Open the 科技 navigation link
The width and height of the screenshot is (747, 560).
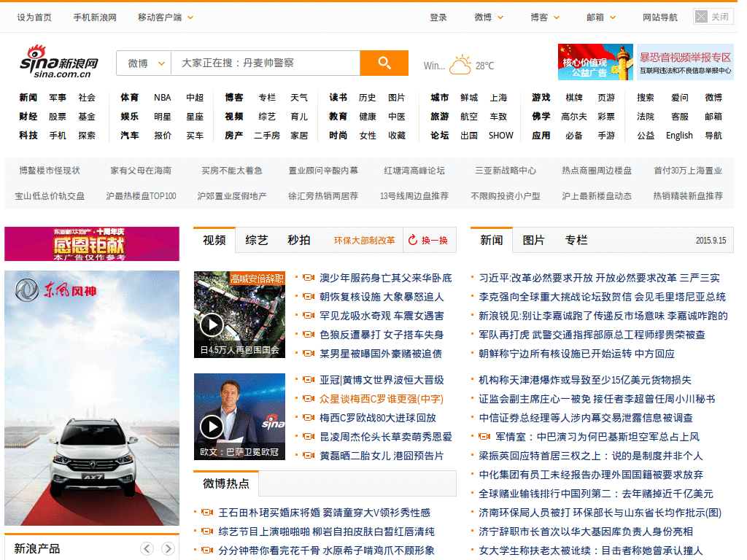[x=28, y=136]
